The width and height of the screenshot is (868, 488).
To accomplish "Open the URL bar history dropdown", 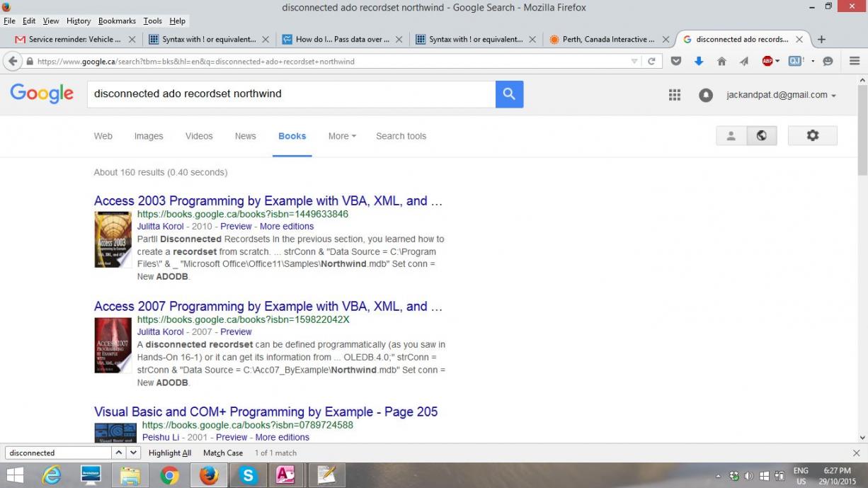I will coord(634,62).
